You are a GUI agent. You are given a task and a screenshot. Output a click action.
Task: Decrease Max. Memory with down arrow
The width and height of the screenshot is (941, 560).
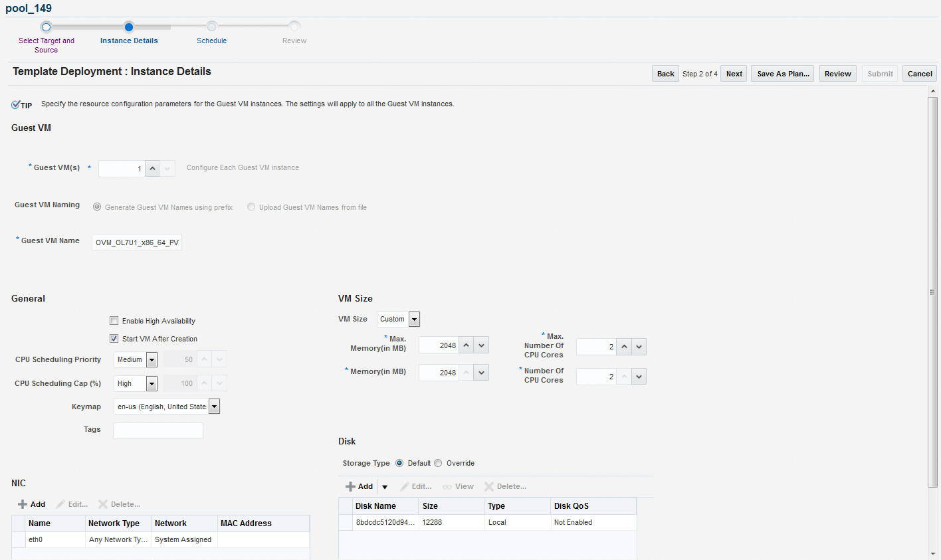(x=482, y=345)
